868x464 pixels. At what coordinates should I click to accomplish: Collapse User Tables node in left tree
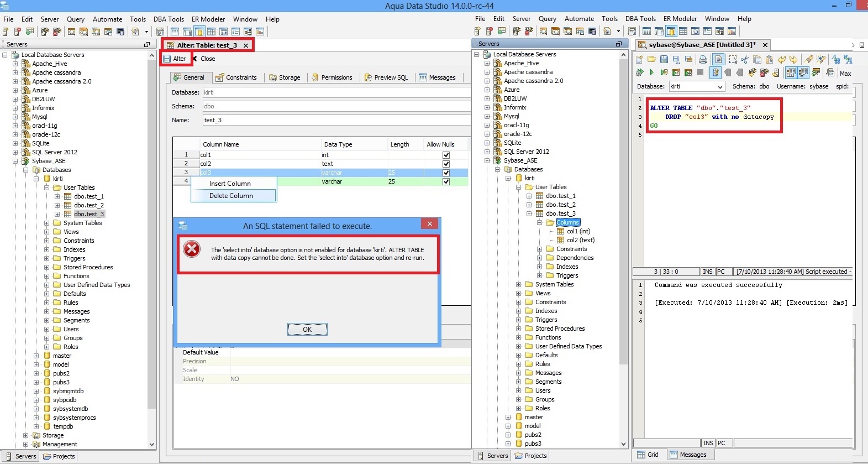pyautogui.click(x=47, y=187)
